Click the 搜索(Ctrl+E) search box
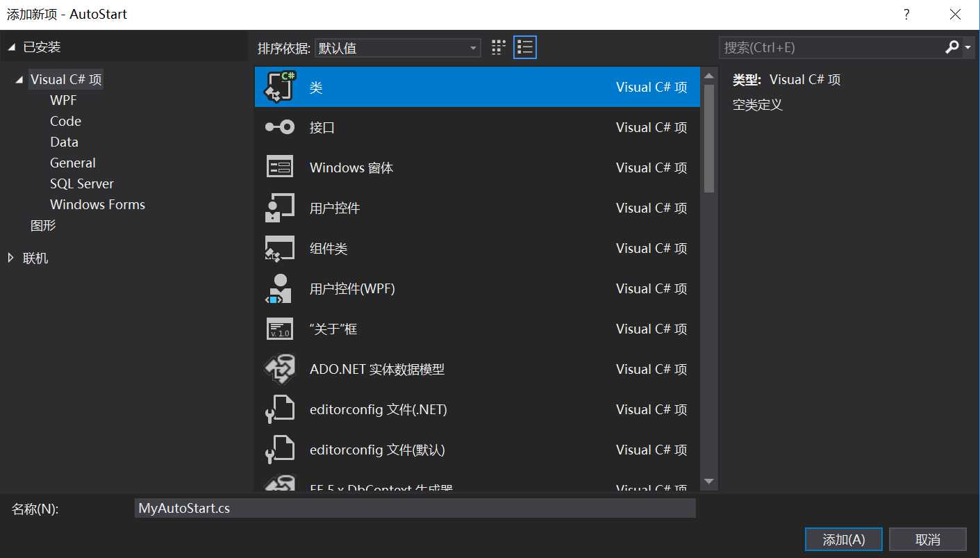The width and height of the screenshot is (980, 558). coord(831,47)
